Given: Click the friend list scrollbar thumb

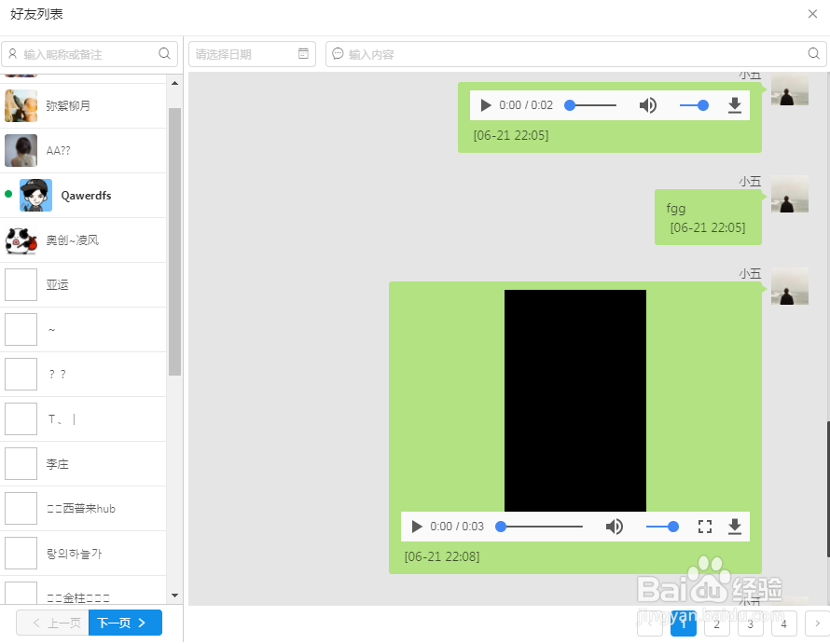Looking at the screenshot, I should pos(174,241).
